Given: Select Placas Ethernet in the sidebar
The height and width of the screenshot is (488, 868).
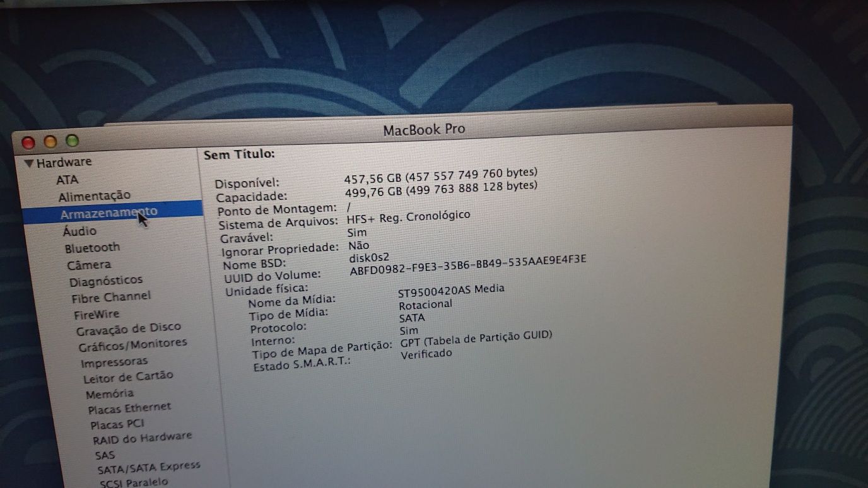Looking at the screenshot, I should [130, 409].
